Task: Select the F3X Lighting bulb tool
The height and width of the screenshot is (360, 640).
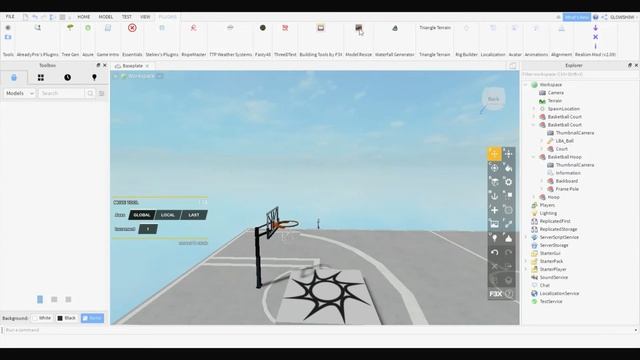Action: (x=494, y=238)
